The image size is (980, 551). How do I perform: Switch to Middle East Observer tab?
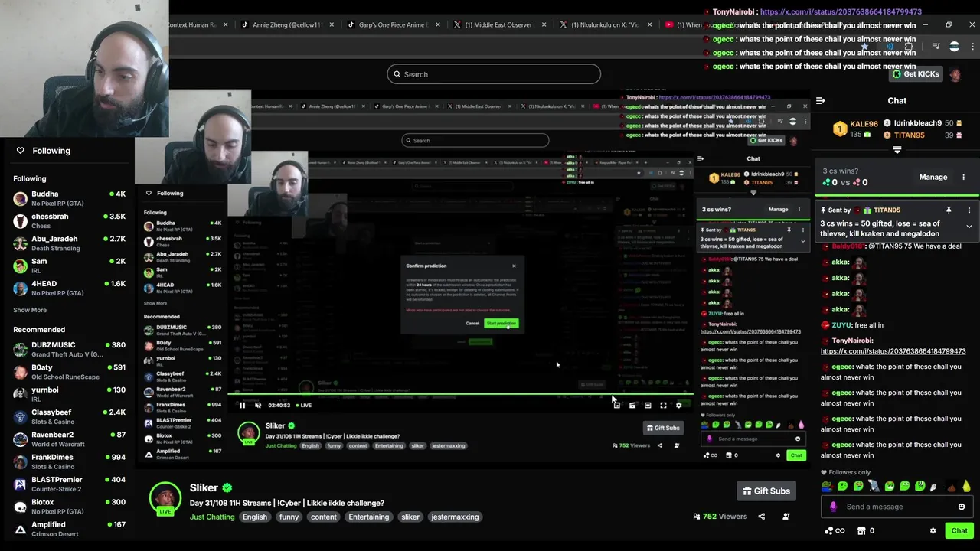[x=499, y=24]
